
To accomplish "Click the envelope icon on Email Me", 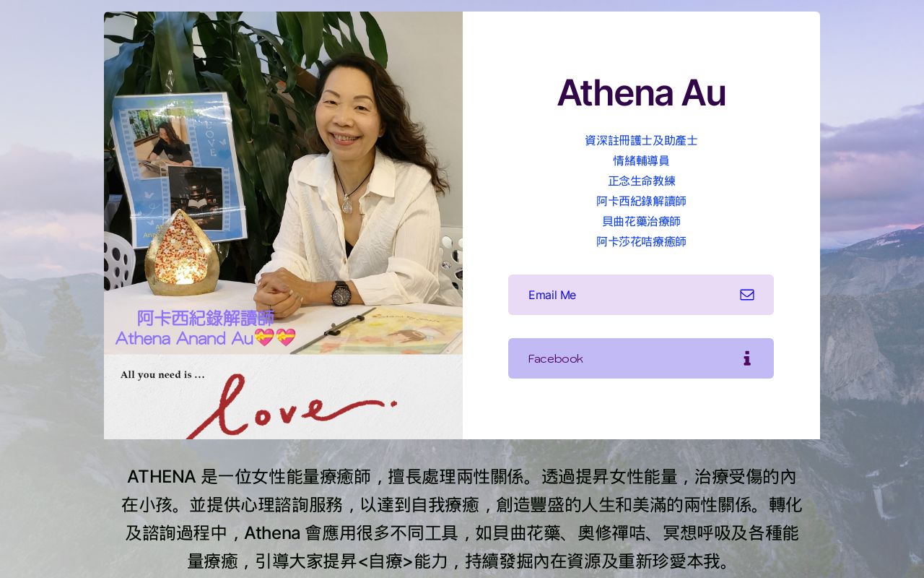I will (747, 295).
